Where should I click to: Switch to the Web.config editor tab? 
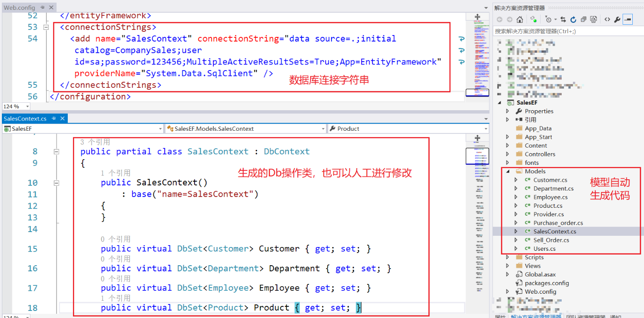pos(20,8)
